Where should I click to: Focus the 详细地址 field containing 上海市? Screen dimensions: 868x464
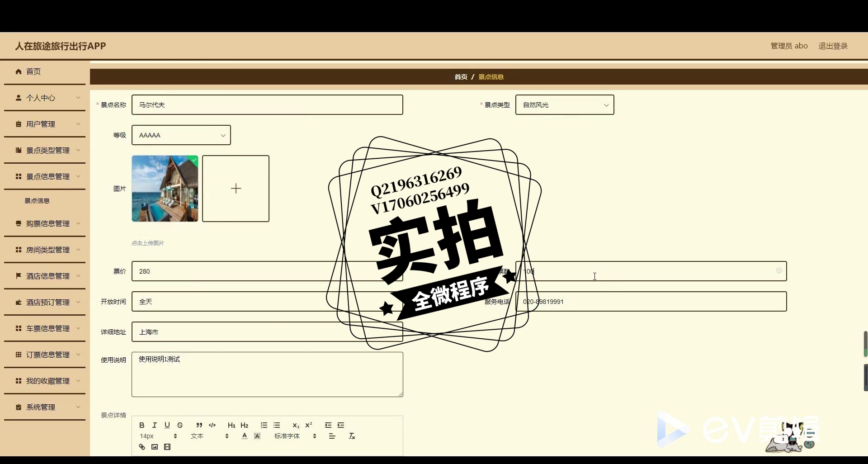click(267, 332)
